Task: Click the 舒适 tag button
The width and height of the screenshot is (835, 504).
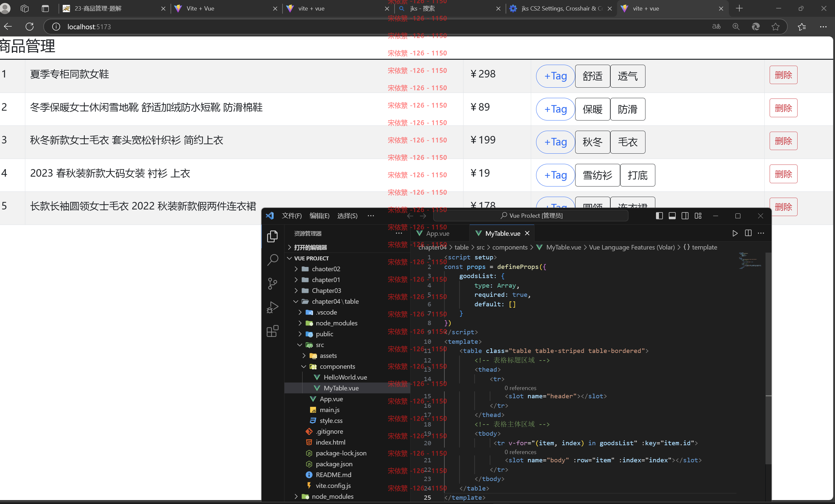Action: point(592,76)
